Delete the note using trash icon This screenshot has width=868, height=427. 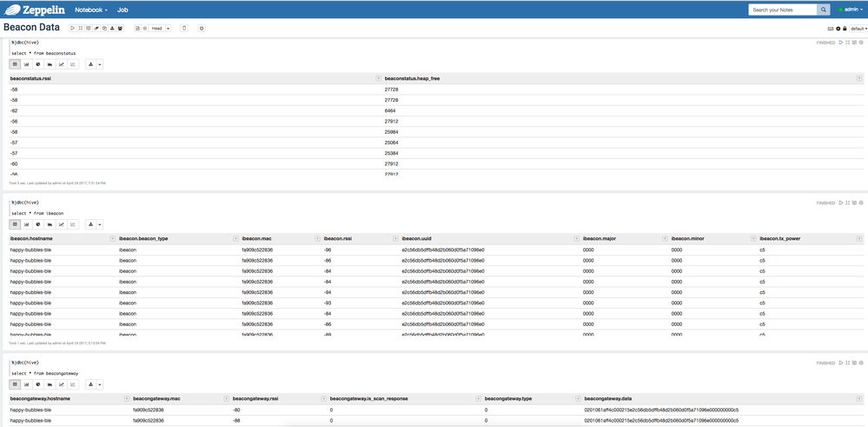pyautogui.click(x=184, y=28)
